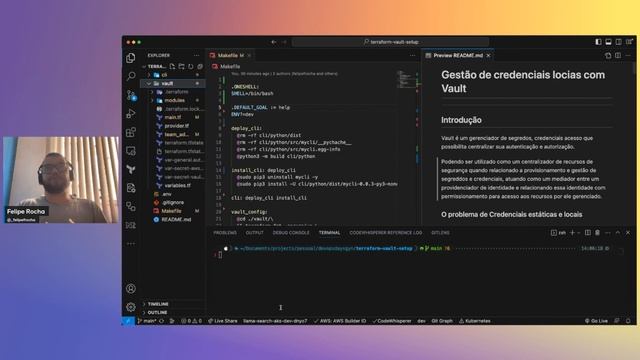This screenshot has height=360, width=640.
Task: Toggle primary side bar layout button
Action: 598,42
